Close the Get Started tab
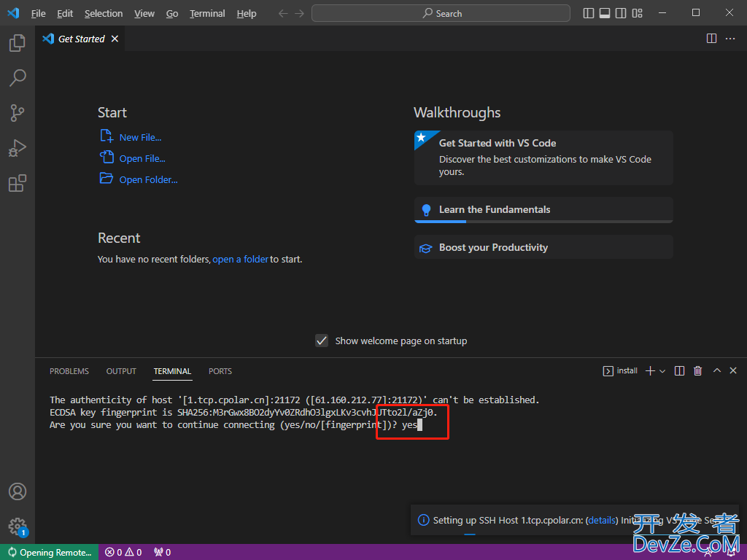 (x=115, y=39)
